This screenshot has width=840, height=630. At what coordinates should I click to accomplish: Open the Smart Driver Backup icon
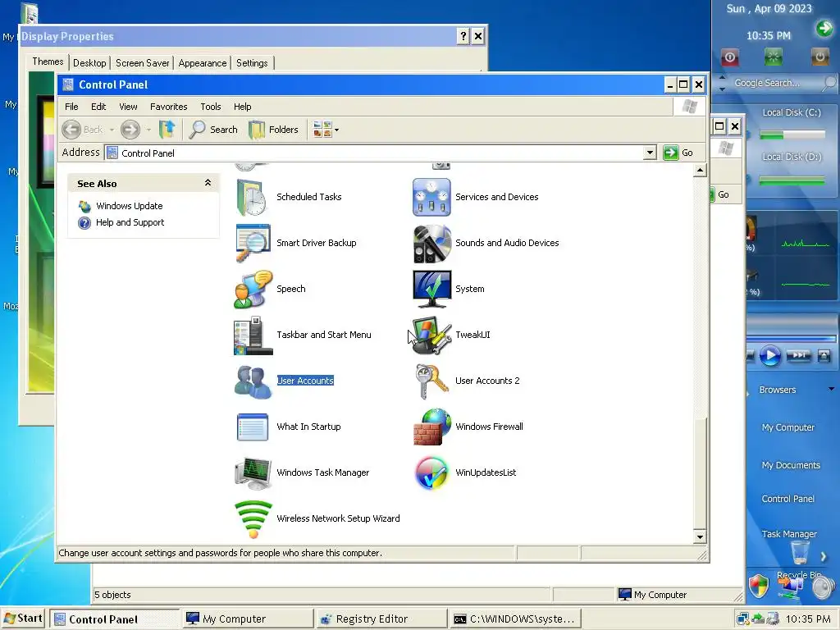click(253, 243)
